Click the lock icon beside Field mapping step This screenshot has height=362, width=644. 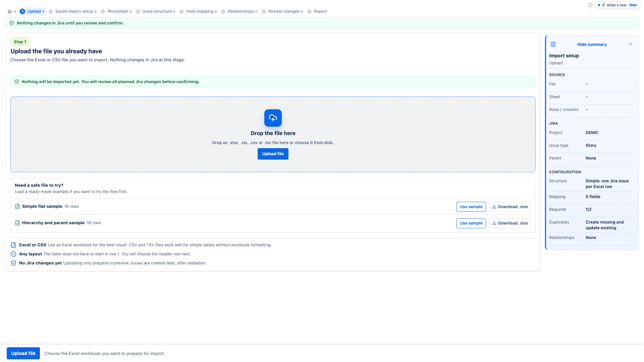click(181, 11)
